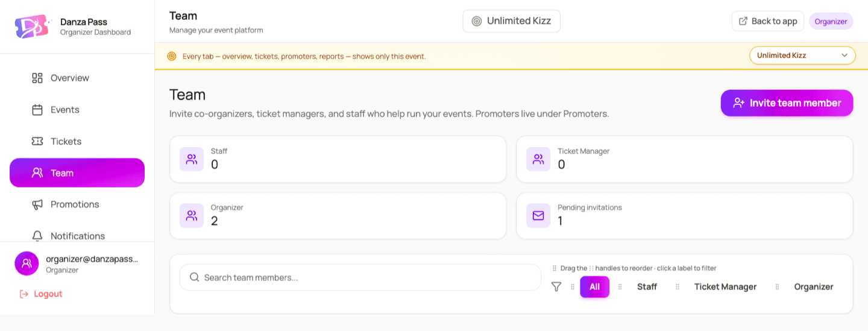Viewport: 868px width, 331px height.
Task: Click the Team people icon in sidebar
Action: (x=37, y=173)
